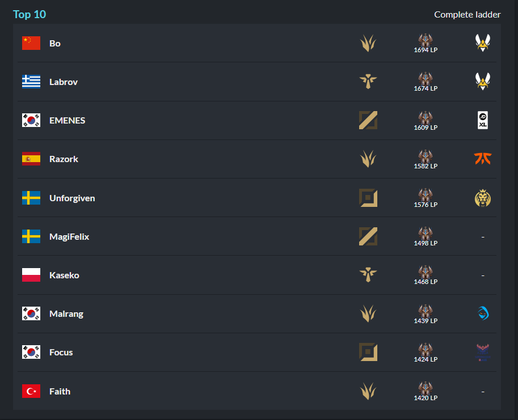The width and height of the screenshot is (518, 420).
Task: Open player profile for Razork
Action: pyautogui.click(x=64, y=159)
